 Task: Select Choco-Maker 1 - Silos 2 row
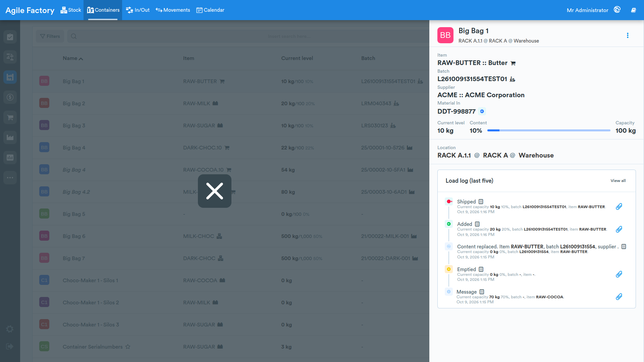(x=231, y=302)
